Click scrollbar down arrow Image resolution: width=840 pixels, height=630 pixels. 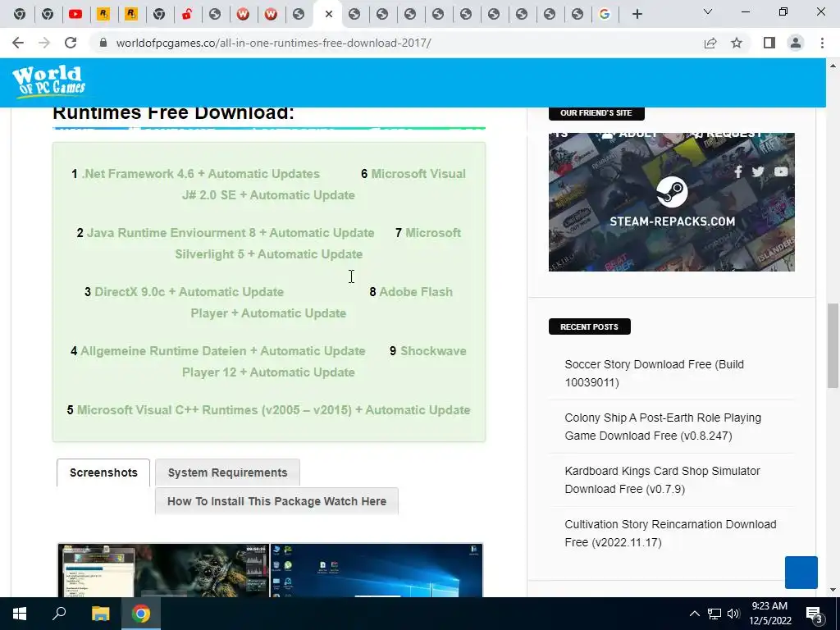833,590
